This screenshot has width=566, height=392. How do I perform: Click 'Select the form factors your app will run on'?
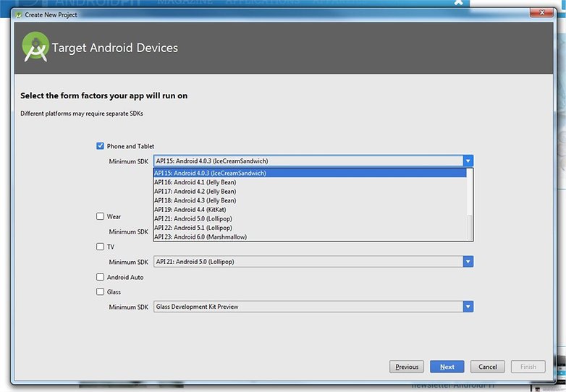(104, 95)
